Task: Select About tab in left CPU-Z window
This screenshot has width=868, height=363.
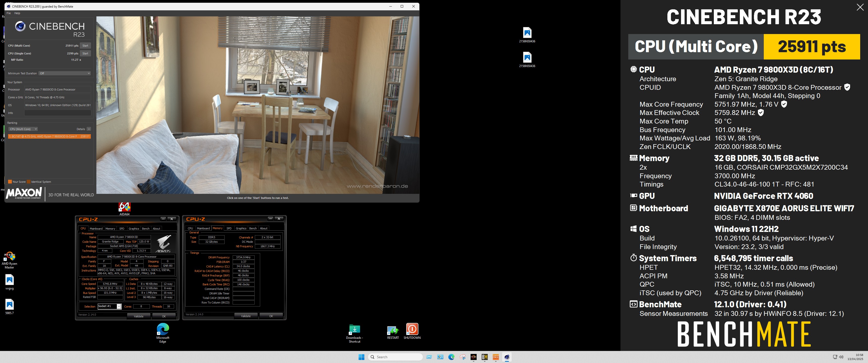Action: 156,228
